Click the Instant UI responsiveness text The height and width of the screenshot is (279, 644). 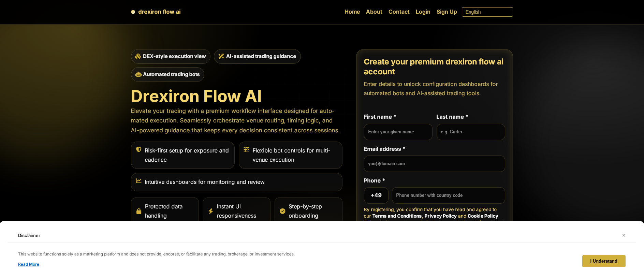[236, 211]
